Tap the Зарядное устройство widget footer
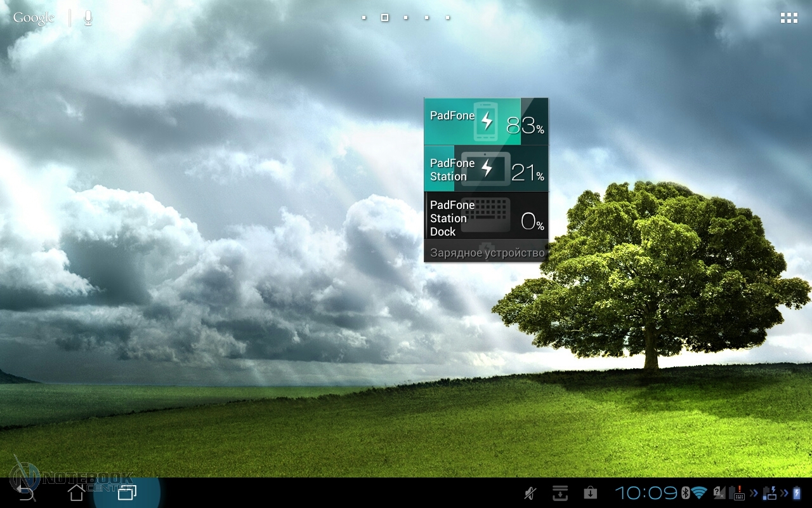 [486, 252]
